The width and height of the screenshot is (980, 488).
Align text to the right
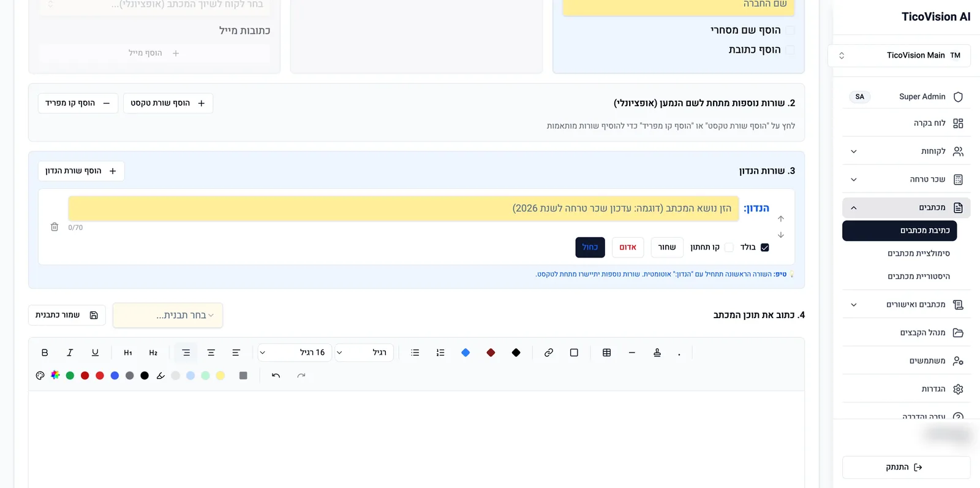click(186, 353)
